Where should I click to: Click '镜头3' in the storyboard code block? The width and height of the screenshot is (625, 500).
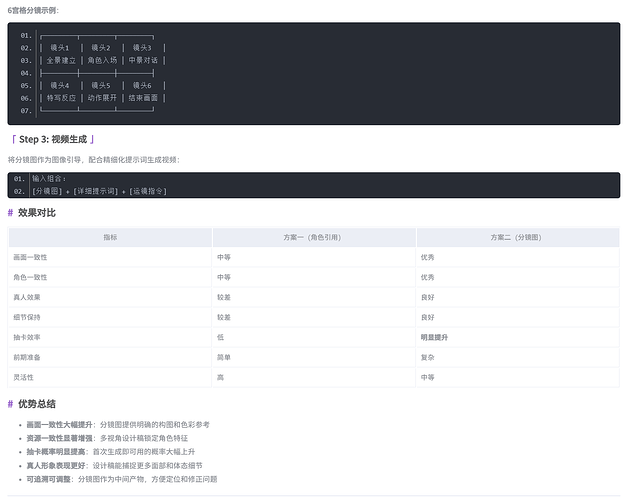pos(142,48)
